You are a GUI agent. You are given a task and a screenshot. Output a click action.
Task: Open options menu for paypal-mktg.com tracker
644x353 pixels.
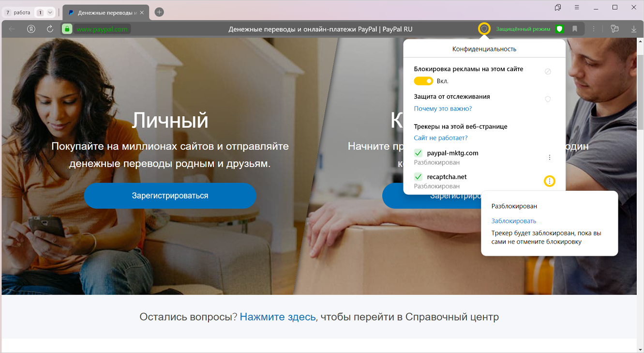point(549,157)
